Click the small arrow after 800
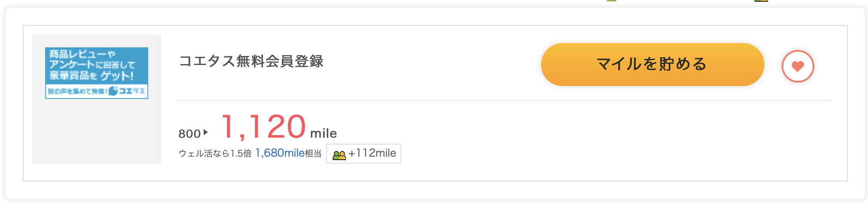The image size is (868, 204). 206,133
